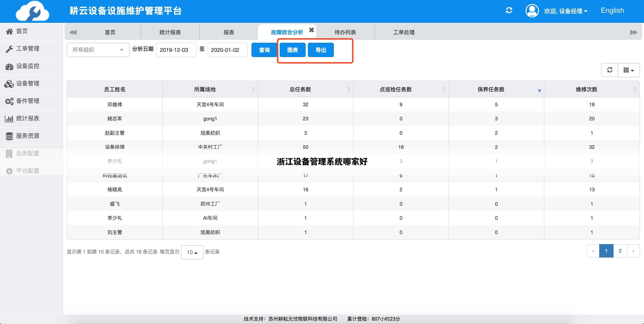This screenshot has width=644, height=324.
Task: Open 统计报表 in the sidebar
Action: 31,119
